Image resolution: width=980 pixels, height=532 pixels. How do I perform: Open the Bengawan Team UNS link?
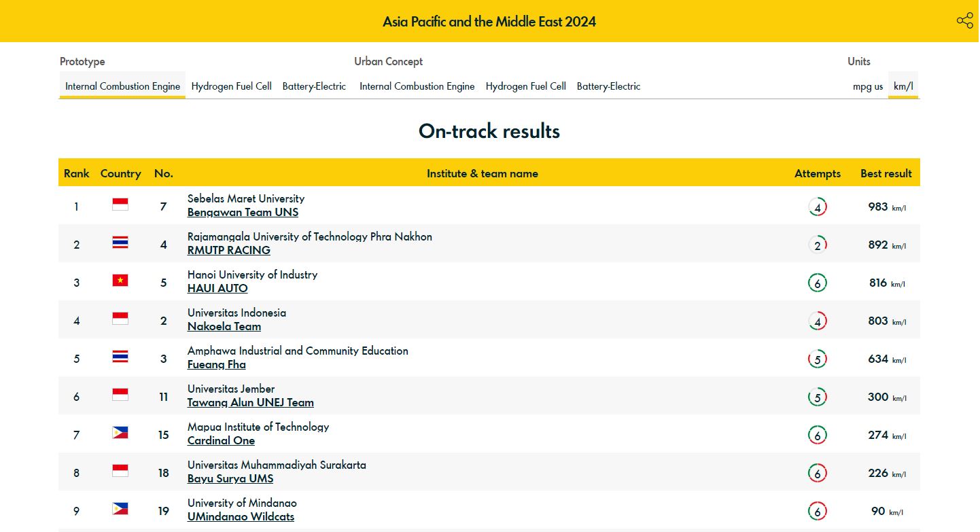coord(243,213)
